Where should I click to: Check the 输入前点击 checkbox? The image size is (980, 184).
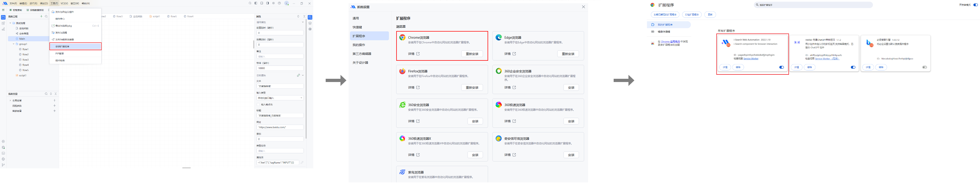pos(258,104)
